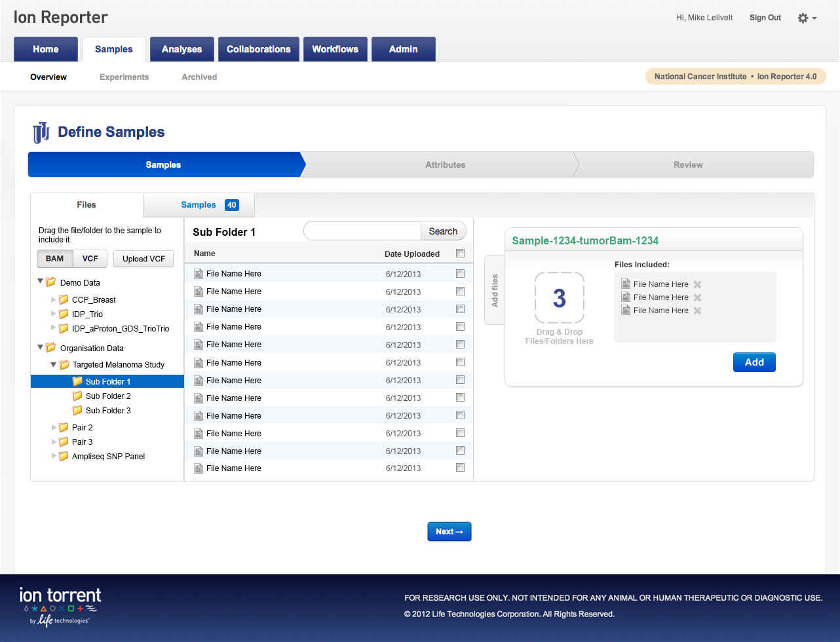This screenshot has height=642, width=840.
Task: Click the Demo Data folder icon
Action: pos(50,282)
